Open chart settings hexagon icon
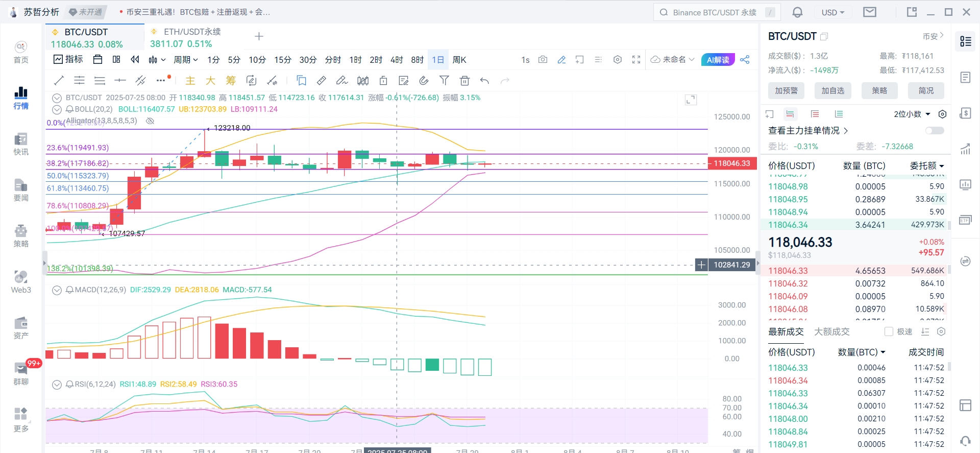Image resolution: width=980 pixels, height=453 pixels. click(618, 60)
